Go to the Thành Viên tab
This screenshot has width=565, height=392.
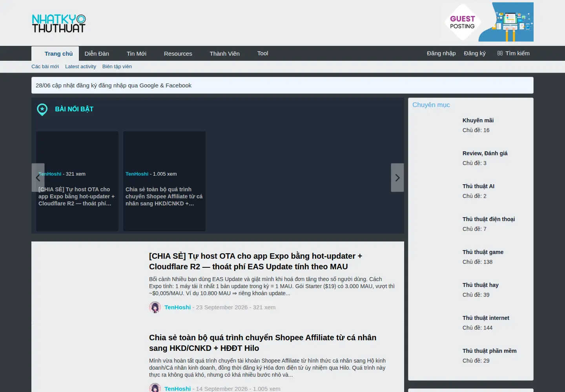pos(224,54)
